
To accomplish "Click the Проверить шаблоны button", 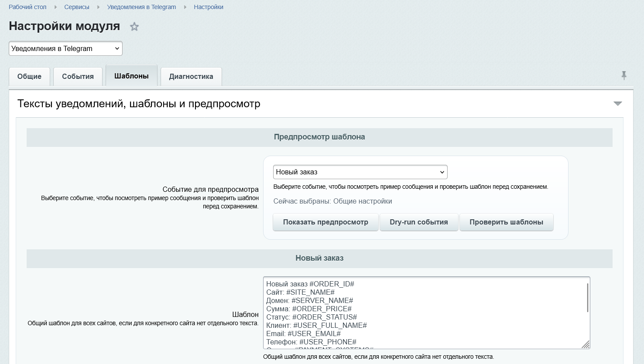I will 507,222.
